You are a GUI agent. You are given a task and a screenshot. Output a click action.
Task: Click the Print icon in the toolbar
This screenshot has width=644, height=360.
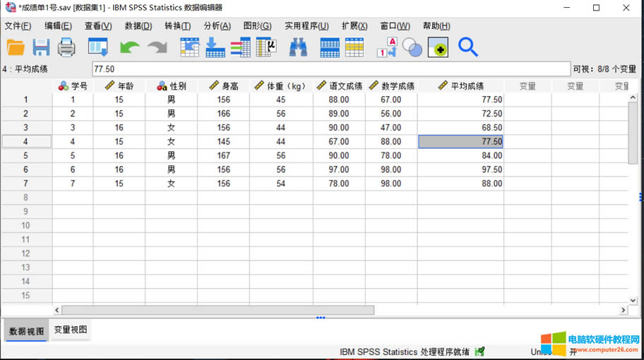click(x=66, y=47)
